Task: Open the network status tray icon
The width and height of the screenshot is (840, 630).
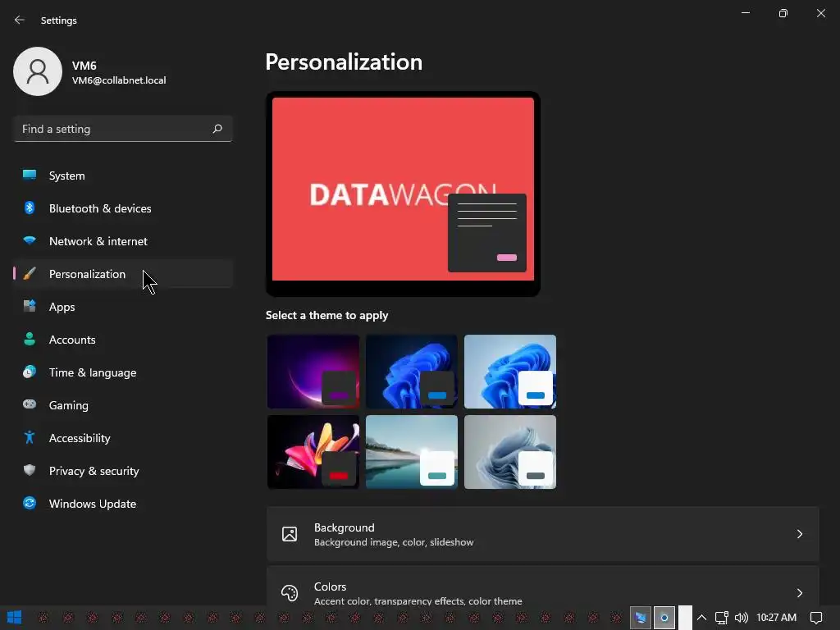Action: coord(721,618)
